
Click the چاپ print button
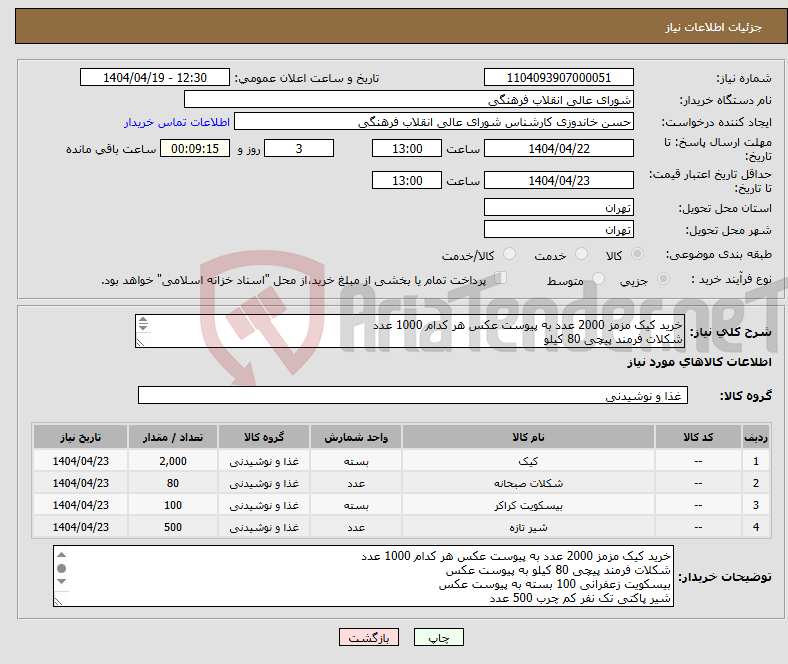point(439,637)
